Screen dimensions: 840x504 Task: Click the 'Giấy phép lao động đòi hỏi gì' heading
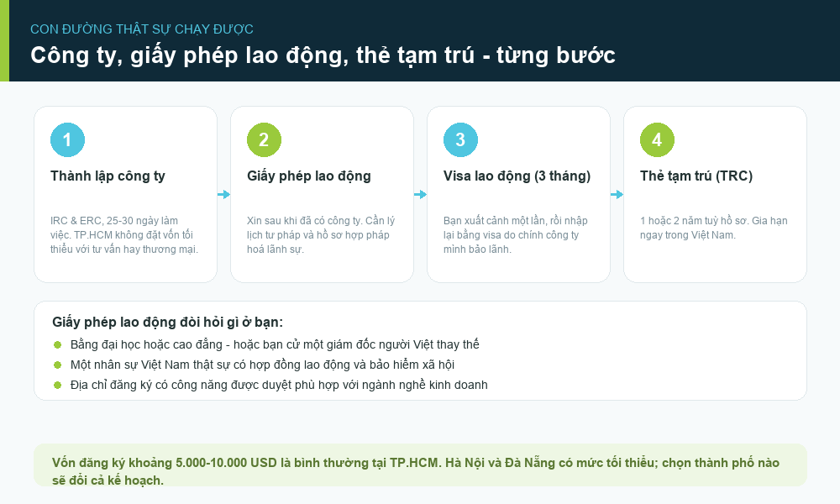(168, 322)
